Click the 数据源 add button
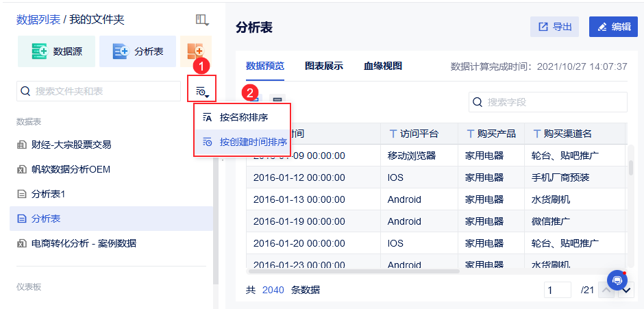Screen dimensions: 644x309 56,51
